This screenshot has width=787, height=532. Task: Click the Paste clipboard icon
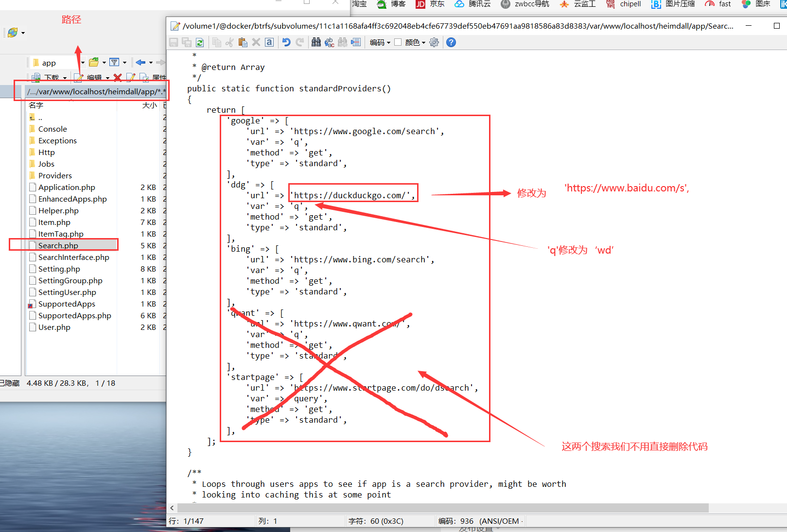click(243, 42)
